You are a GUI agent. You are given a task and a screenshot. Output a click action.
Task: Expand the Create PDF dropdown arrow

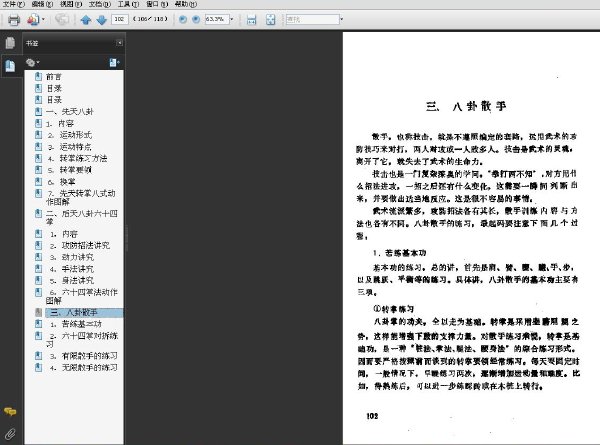coord(43,19)
